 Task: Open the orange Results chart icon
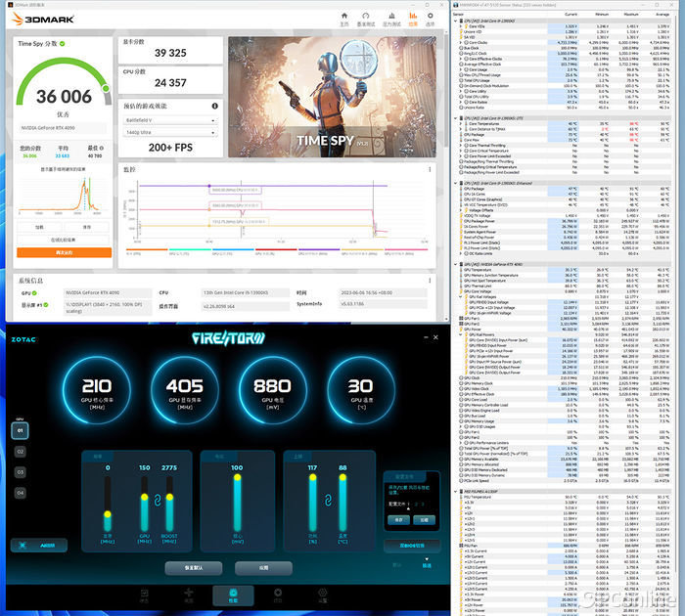[x=413, y=19]
